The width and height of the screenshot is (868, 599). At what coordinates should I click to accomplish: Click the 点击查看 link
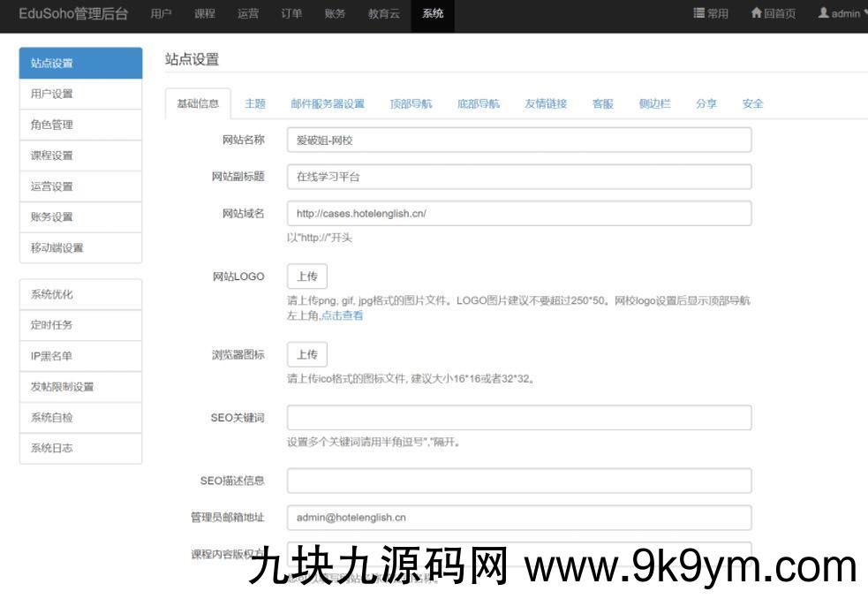click(342, 315)
